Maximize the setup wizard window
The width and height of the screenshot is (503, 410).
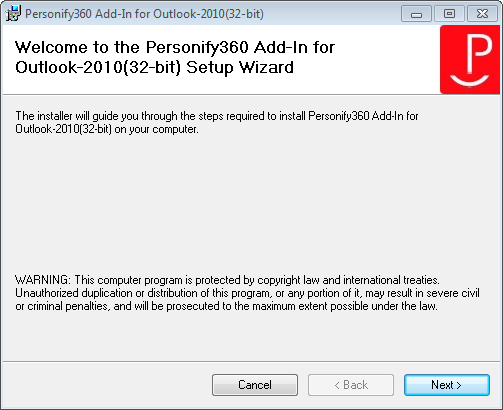tap(449, 14)
